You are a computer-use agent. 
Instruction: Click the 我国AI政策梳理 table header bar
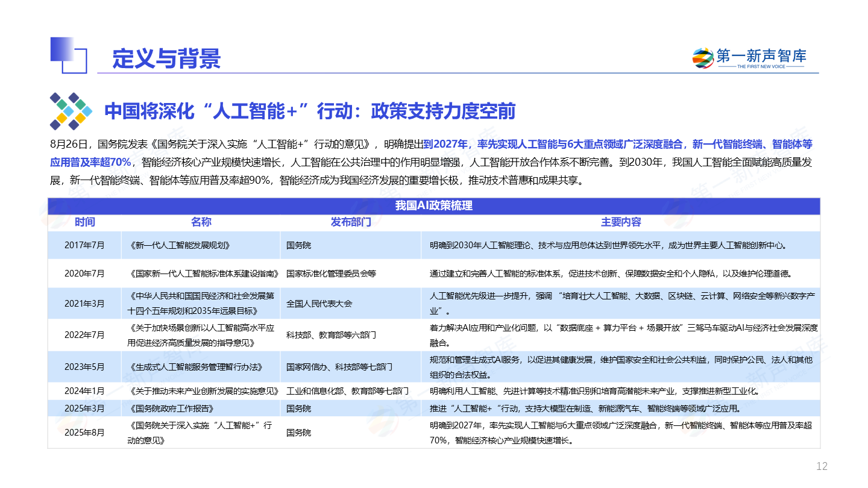pos(433,205)
